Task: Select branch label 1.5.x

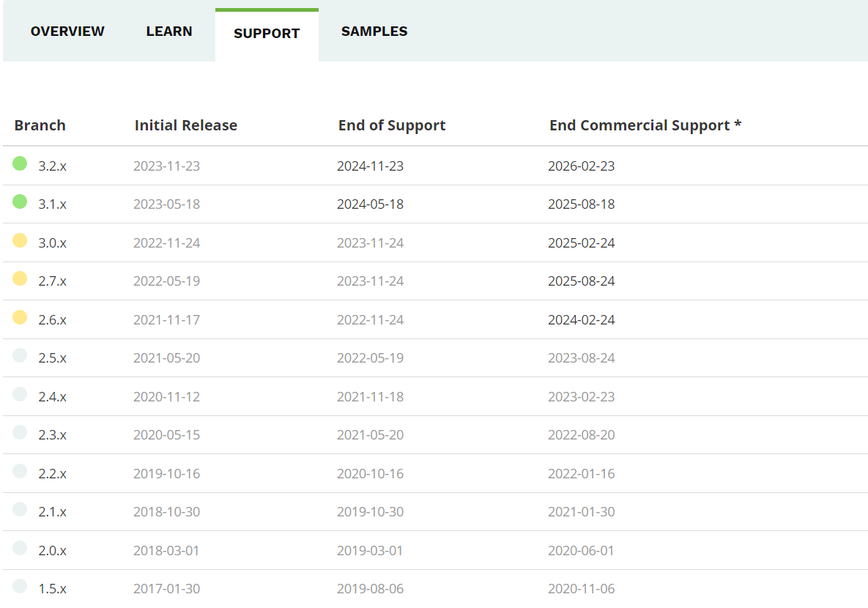Action: pyautogui.click(x=53, y=589)
